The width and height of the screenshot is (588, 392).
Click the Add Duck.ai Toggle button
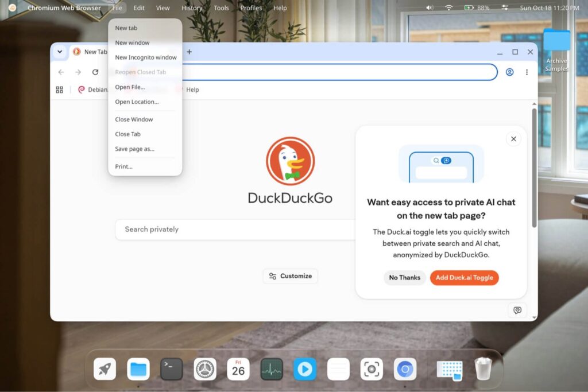tap(464, 278)
